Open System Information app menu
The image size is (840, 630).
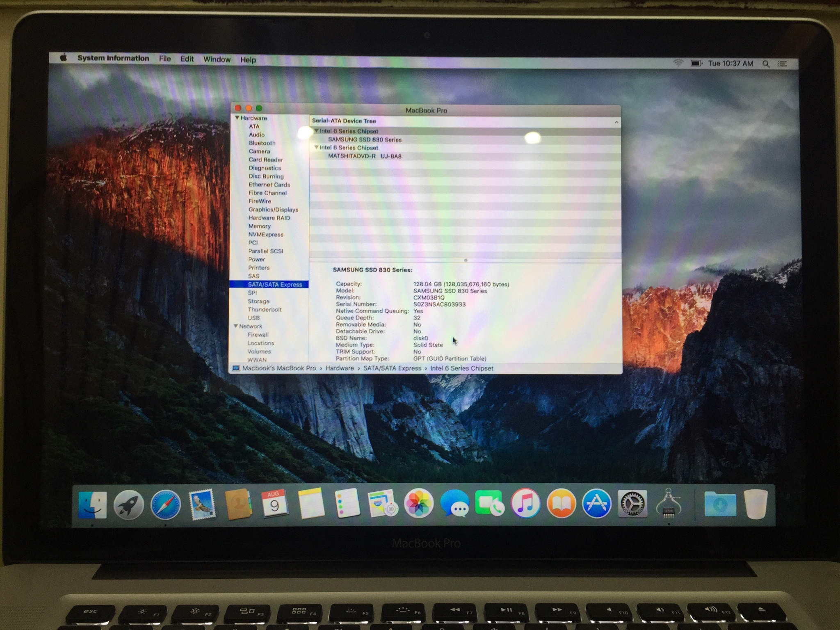click(x=113, y=58)
